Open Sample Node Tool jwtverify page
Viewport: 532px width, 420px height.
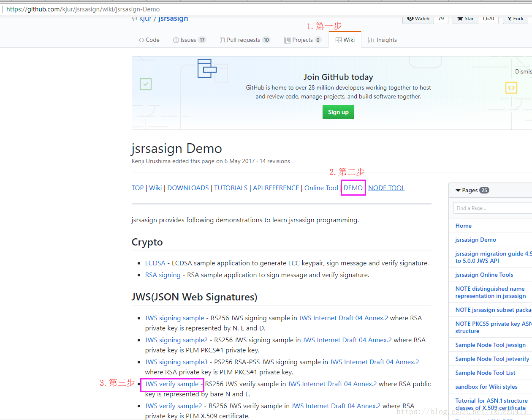click(492, 359)
